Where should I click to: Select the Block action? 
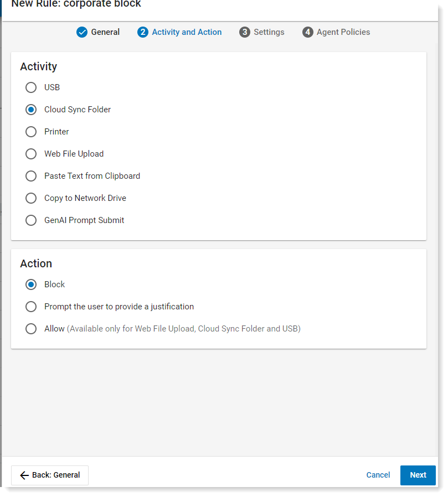[31, 284]
